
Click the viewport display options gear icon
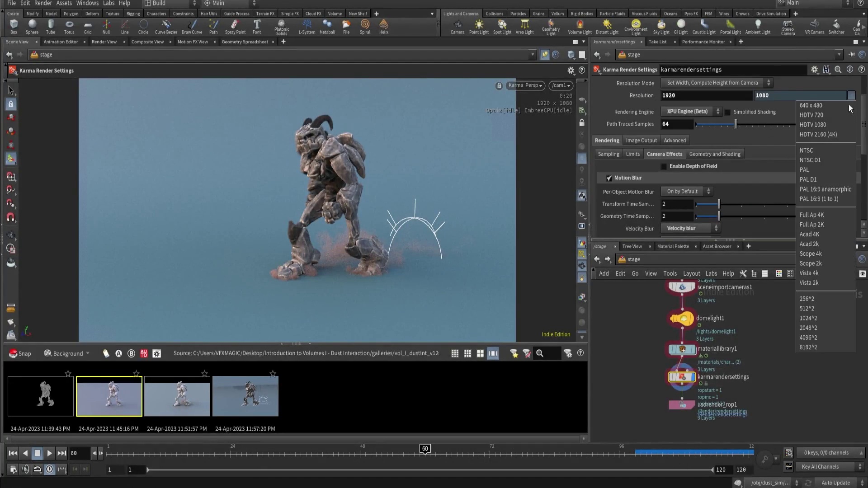coord(571,70)
